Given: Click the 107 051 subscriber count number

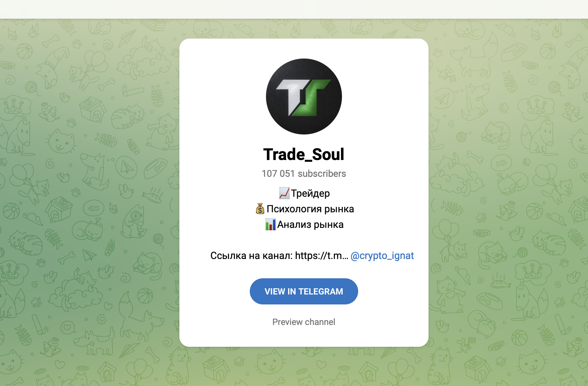Looking at the screenshot, I should [x=278, y=173].
